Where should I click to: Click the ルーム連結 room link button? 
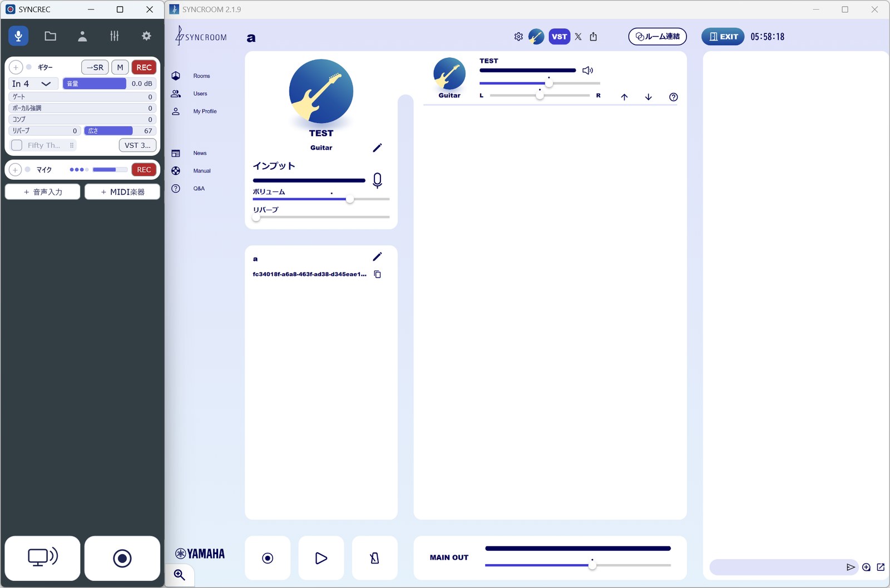pyautogui.click(x=657, y=37)
